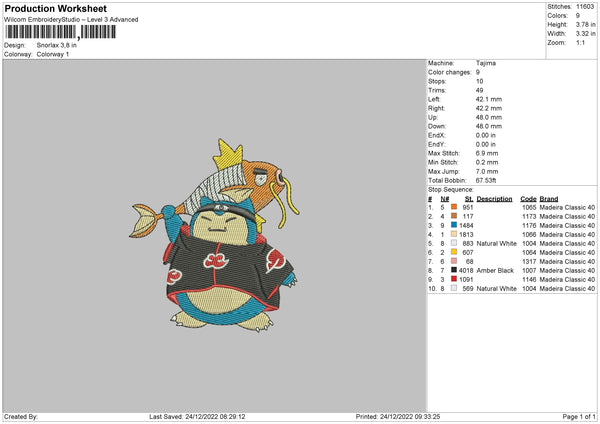This screenshot has width=600, height=424.
Task: Click the Stitches count 11603
Action: [x=585, y=7]
